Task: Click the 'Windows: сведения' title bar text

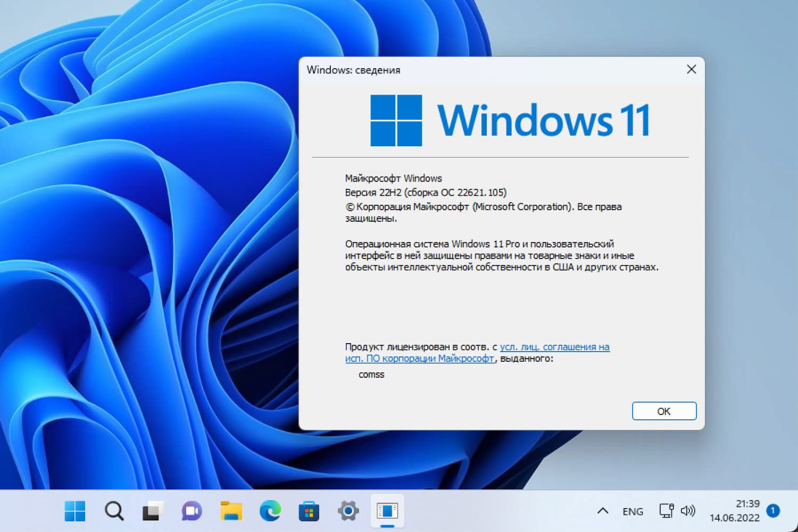Action: 353,70
